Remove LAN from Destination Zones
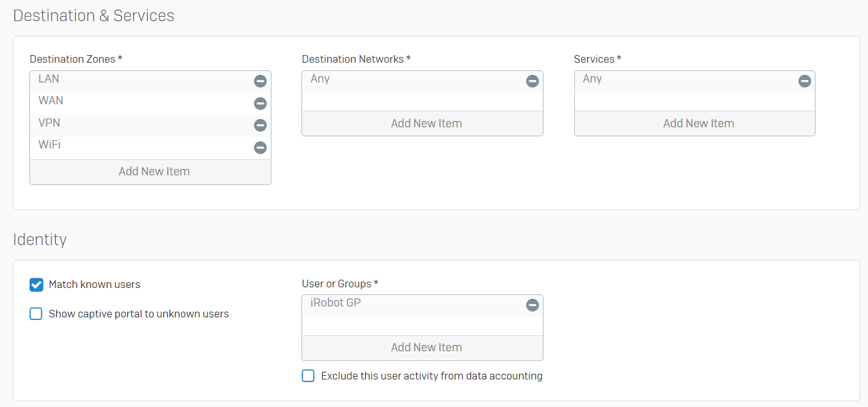868x407 pixels. pyautogui.click(x=260, y=81)
